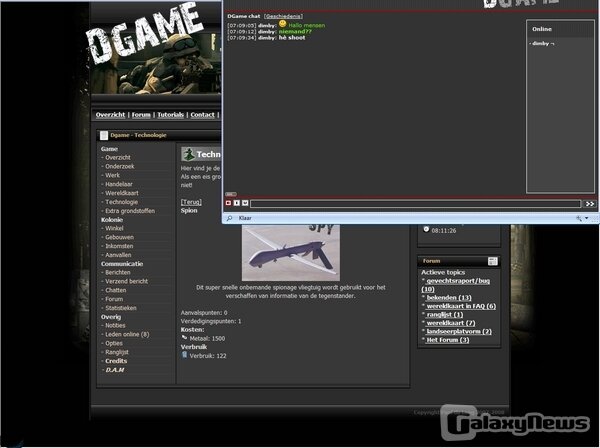
Task: Go to Overzicht in Game sidebar
Action: (118, 158)
